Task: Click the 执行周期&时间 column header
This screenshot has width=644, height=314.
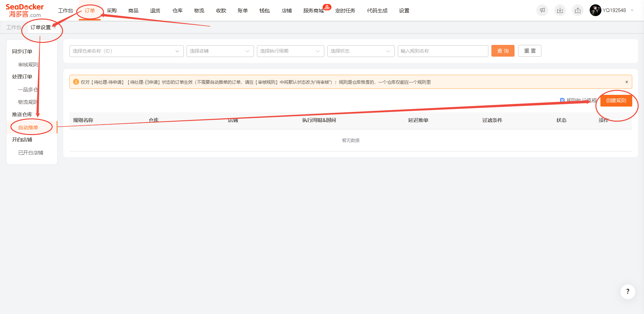Action: coord(319,120)
